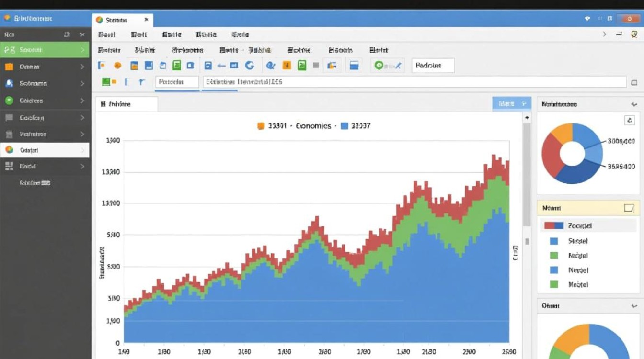Open the first menu in the top menu bar
Screen dimensions: 644x359
(x=107, y=34)
